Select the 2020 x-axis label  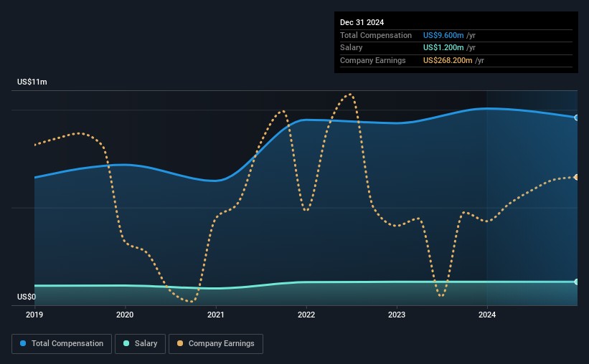125,315
